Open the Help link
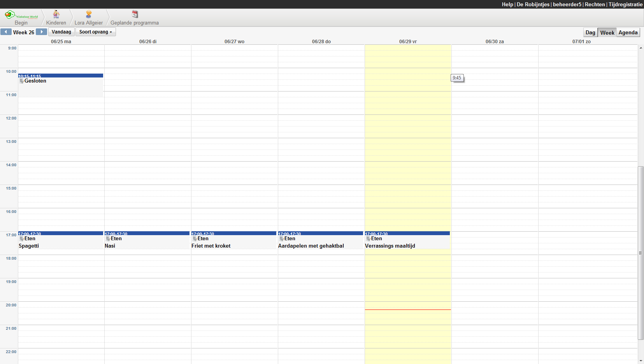 click(507, 4)
